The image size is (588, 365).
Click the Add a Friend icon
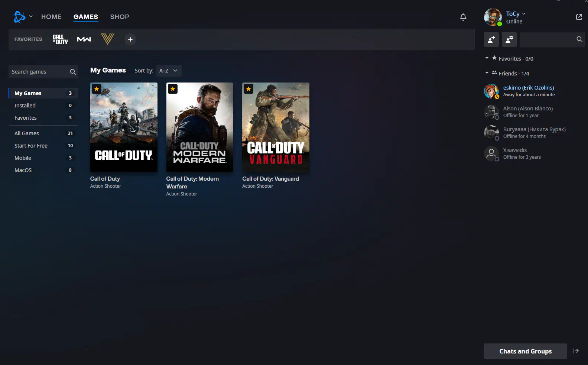(491, 39)
